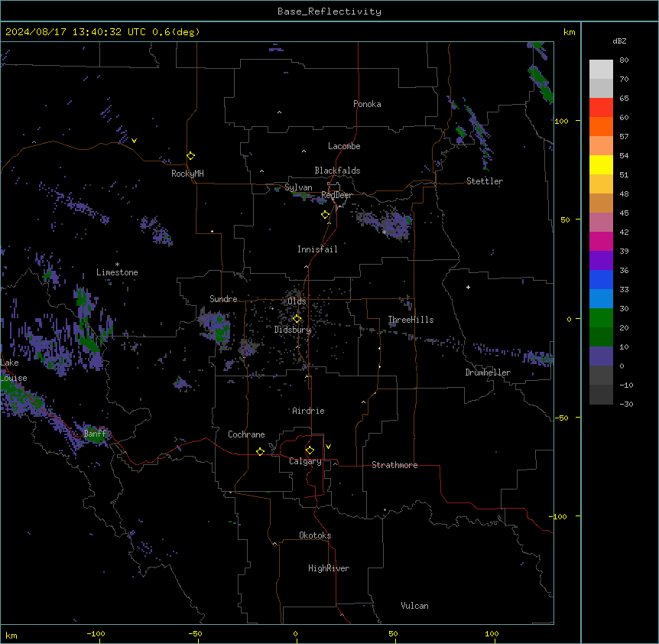This screenshot has width=659, height=644.
Task: Click the Cochrane label
Action: coord(246,434)
